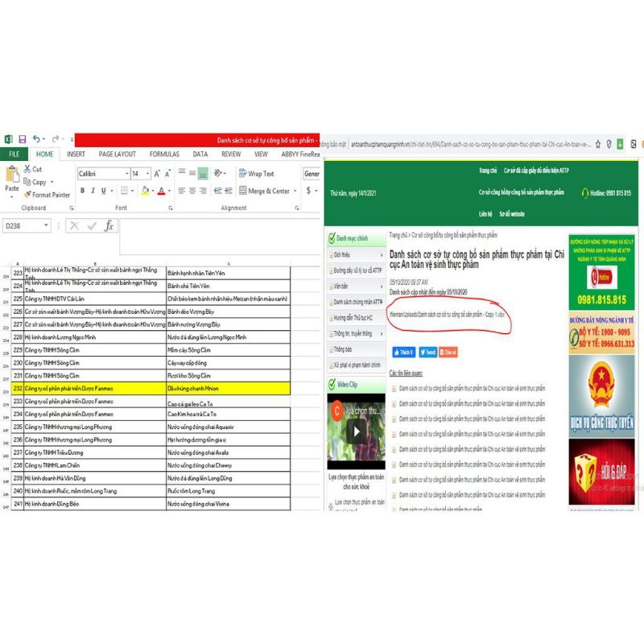The height and width of the screenshot is (644, 644).
Task: Open the font size 14 dropdown
Action: 148,174
